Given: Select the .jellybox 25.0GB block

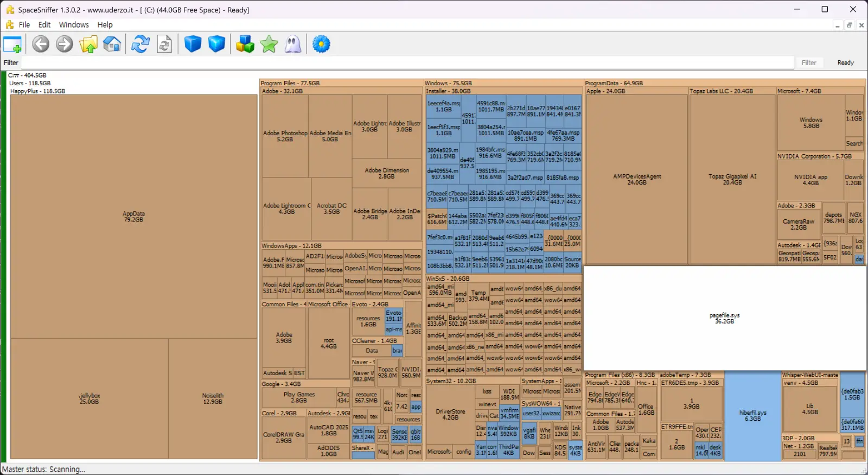Looking at the screenshot, I should (x=90, y=398).
